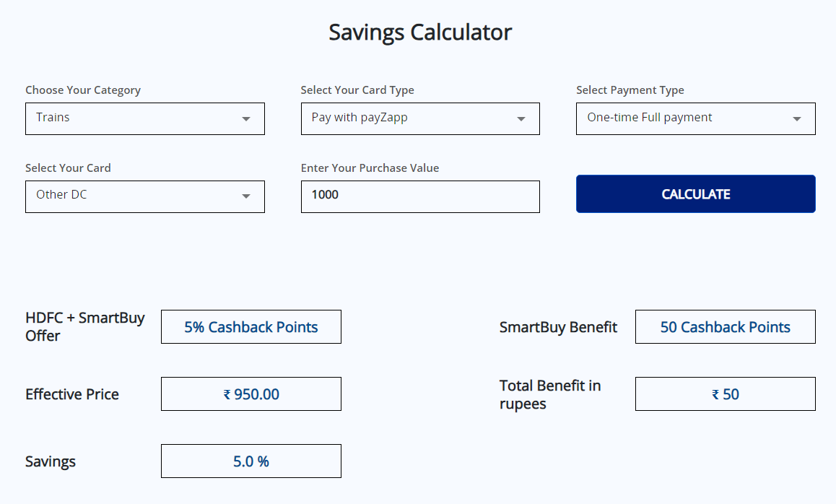Viewport: 836px width, 504px height.
Task: Click the Savings Calculator heading
Action: click(420, 32)
